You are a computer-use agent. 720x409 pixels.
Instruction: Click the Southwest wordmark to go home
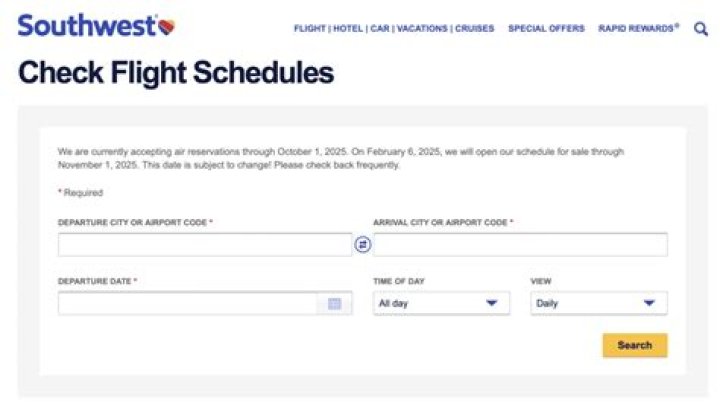[x=86, y=26]
